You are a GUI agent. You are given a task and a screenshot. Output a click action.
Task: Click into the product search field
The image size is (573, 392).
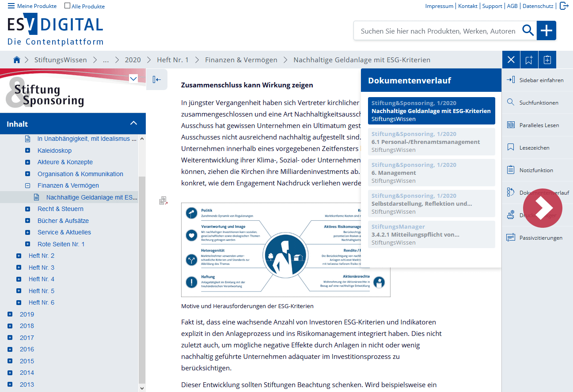tap(437, 31)
